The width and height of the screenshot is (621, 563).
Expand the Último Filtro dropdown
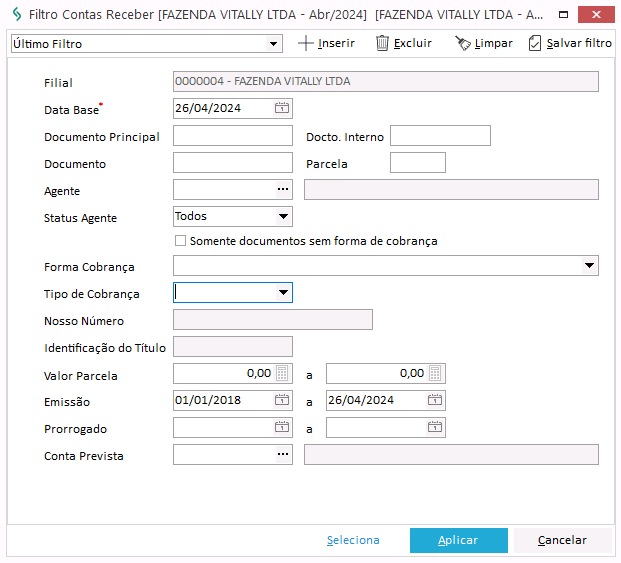tap(274, 44)
